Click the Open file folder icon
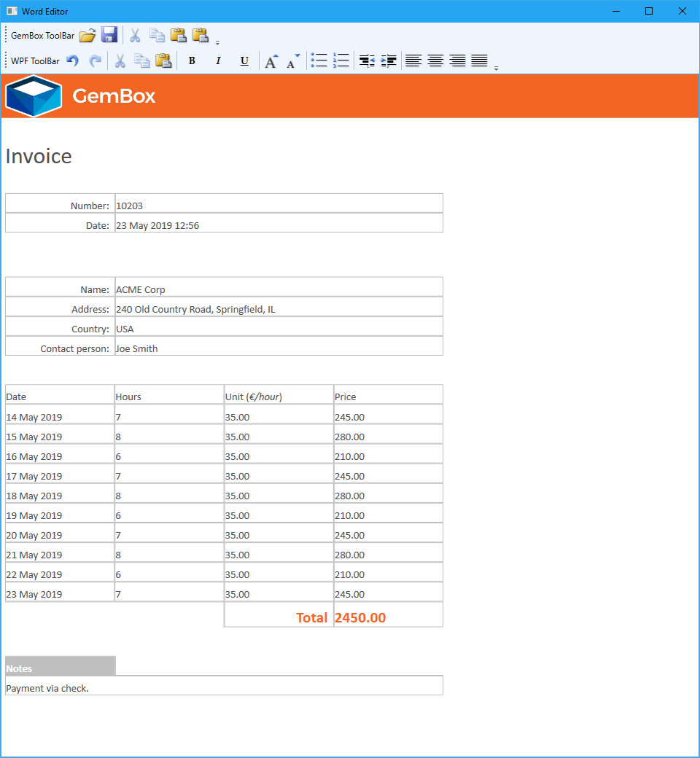700x758 pixels. tap(87, 35)
